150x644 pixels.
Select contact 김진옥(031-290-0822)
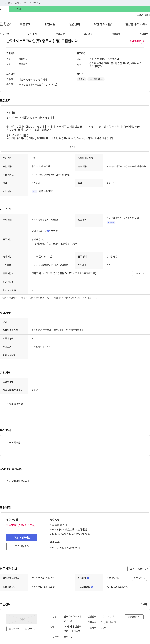pyautogui.click(x=43, y=587)
